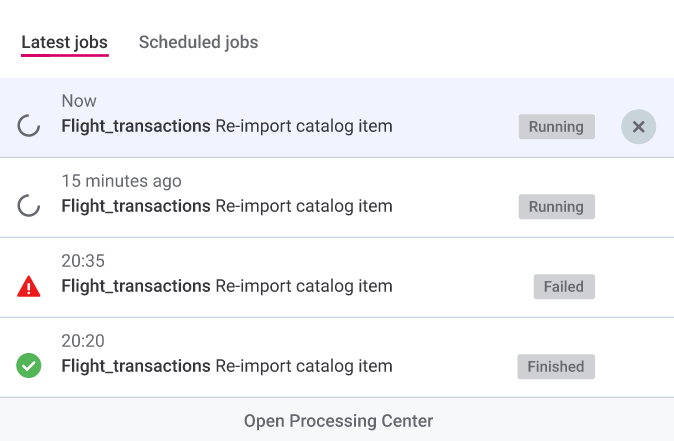Click the 20:35 timestamp
Viewport: 674px width, 441px height.
[x=83, y=261]
